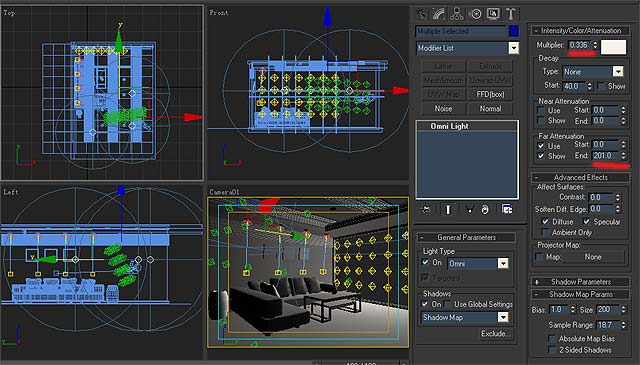Disable Far Attenuation Show checkbox
640x365 pixels.
pyautogui.click(x=541, y=156)
